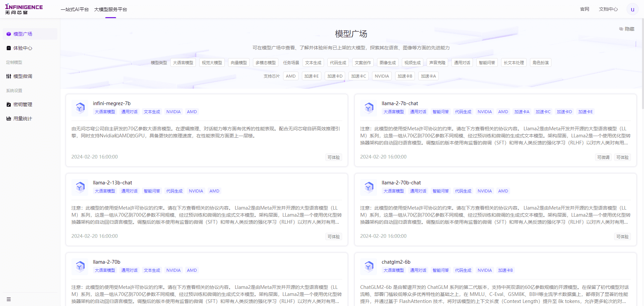Click the Infinigence logo
The width and height of the screenshot is (644, 306).
[24, 9]
